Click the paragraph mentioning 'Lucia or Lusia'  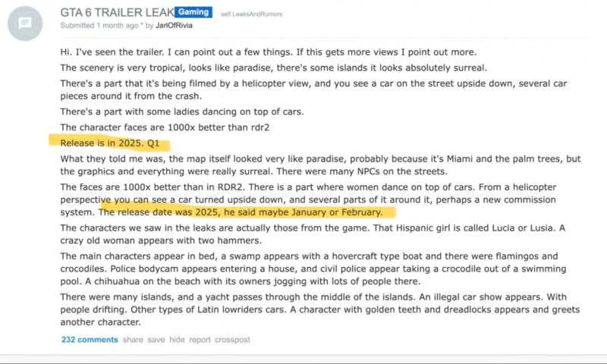(x=313, y=234)
